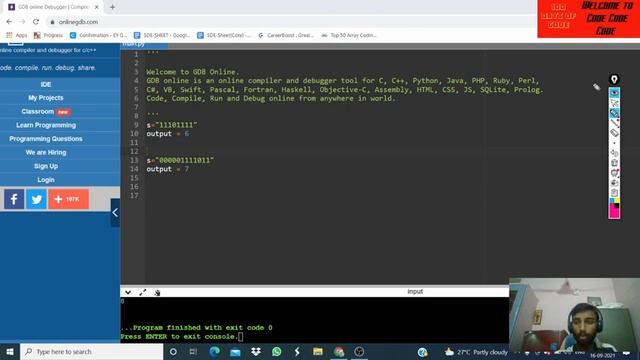Image resolution: width=640 pixels, height=360 pixels.
Task: Click the weather 27°C Partly cloudy widget
Action: 476,351
